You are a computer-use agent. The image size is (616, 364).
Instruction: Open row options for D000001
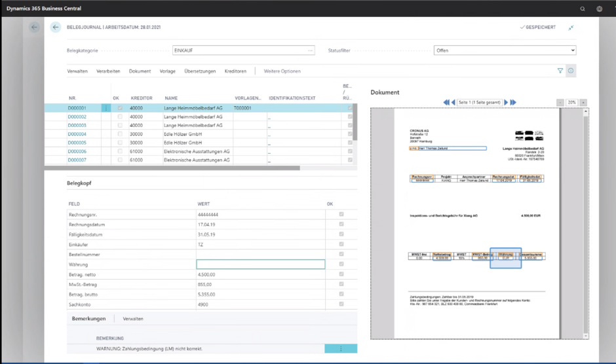(106, 108)
